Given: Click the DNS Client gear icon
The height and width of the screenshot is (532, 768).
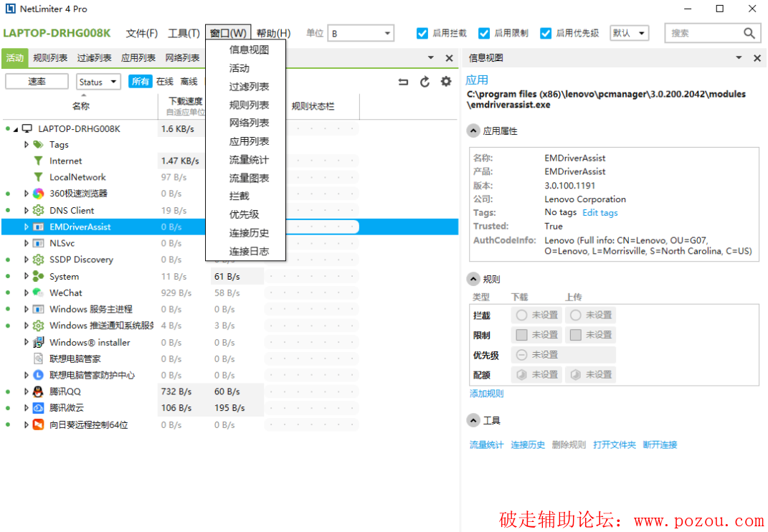Looking at the screenshot, I should pyautogui.click(x=38, y=210).
